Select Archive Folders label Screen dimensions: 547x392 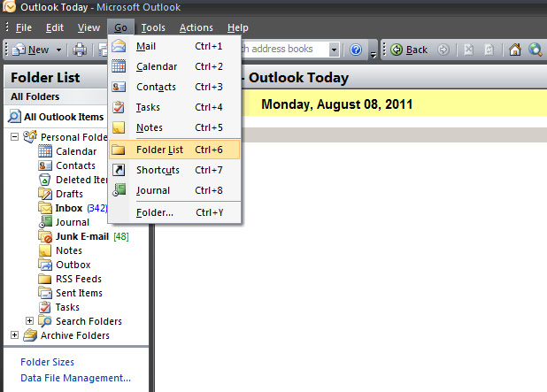(x=75, y=335)
